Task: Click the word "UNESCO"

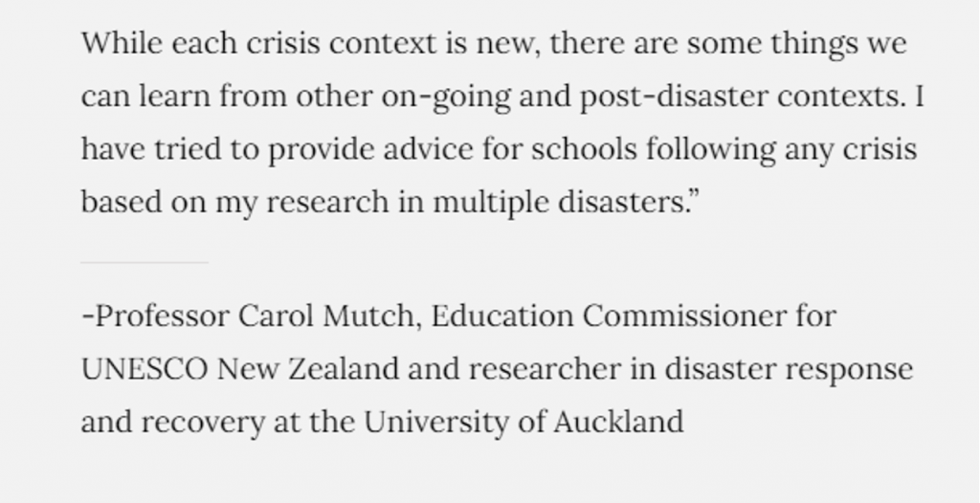Action: click(x=145, y=370)
